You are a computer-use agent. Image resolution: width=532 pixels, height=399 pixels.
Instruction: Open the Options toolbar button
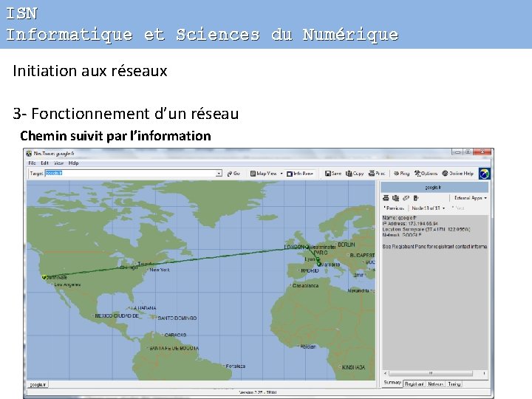[x=426, y=174]
